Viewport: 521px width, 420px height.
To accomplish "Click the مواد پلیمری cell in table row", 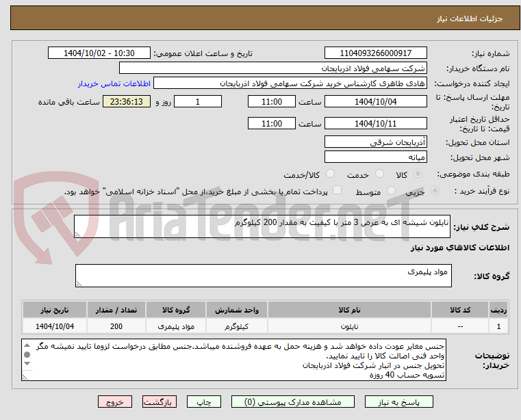I will point(176,326).
